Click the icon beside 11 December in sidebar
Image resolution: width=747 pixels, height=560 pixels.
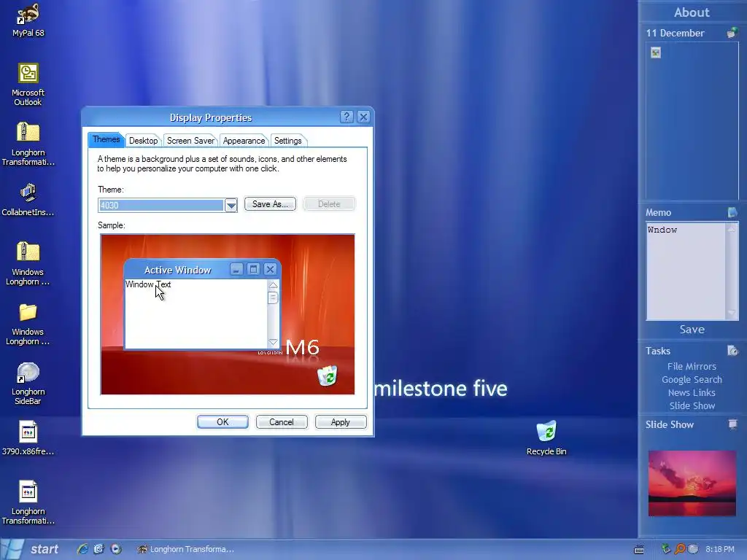pyautogui.click(x=732, y=33)
